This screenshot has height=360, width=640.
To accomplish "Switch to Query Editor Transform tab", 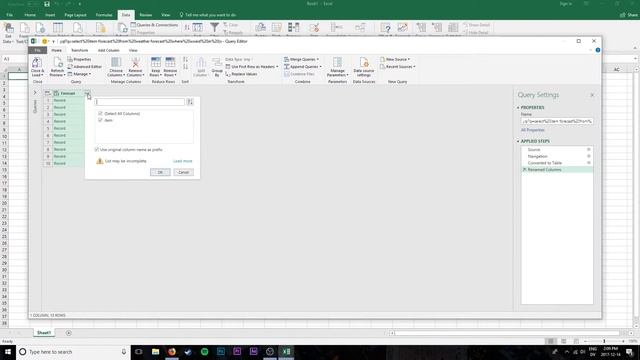I will 80,50.
